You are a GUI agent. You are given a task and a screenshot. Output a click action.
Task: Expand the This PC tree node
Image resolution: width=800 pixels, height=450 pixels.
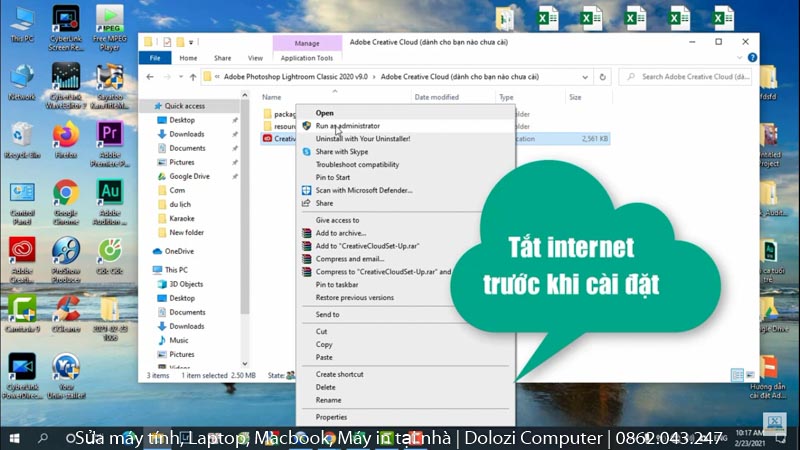pos(146,270)
